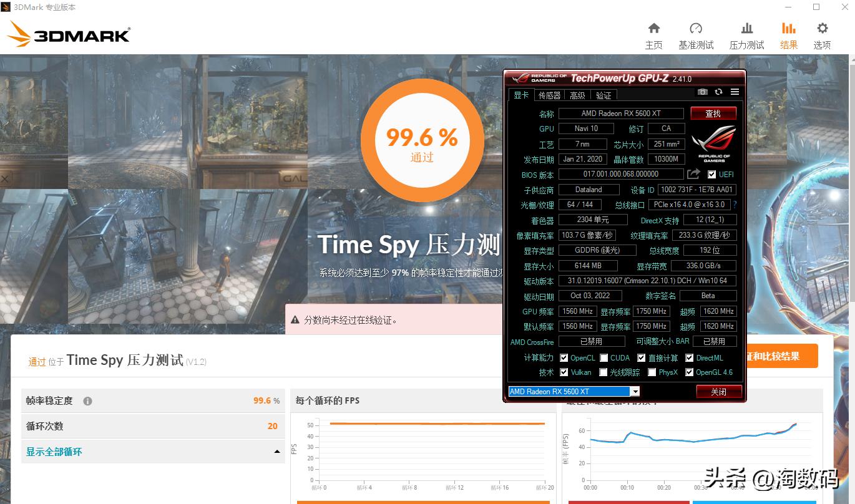Viewport: 855px width, 504px height.
Task: Click the 芯片大小 value "251 mm²"
Action: tap(667, 144)
